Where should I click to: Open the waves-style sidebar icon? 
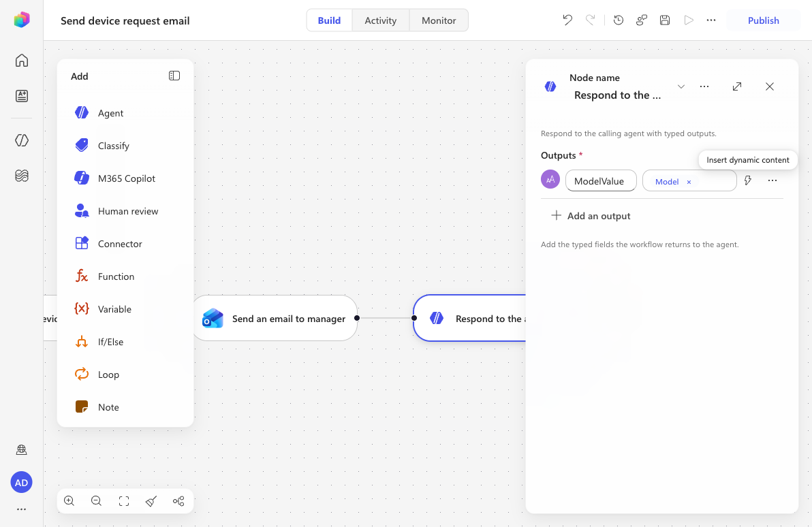pyautogui.click(x=21, y=176)
